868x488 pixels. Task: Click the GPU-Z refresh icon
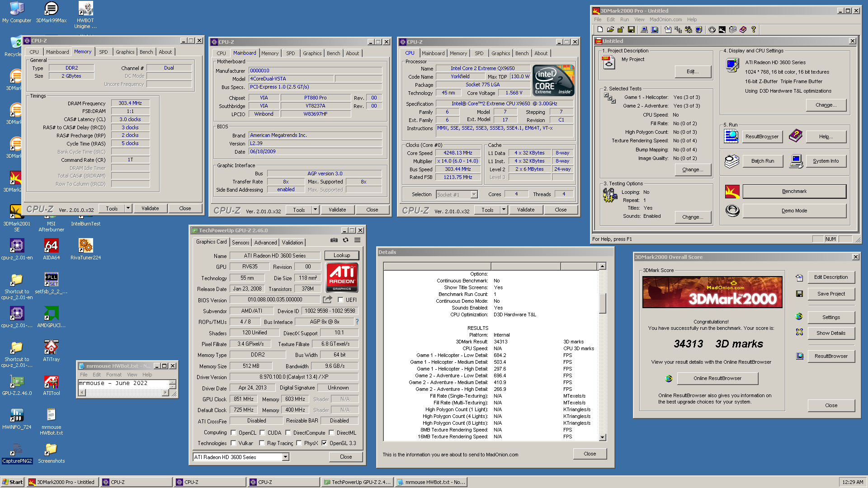345,240
